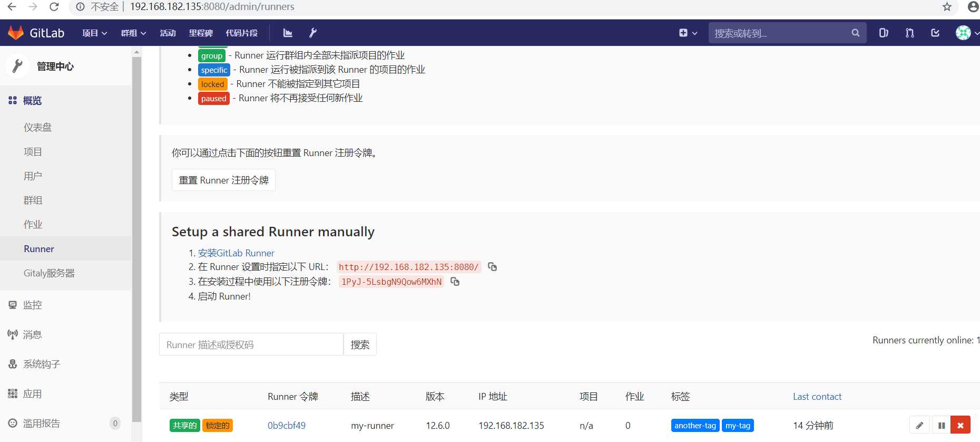Viewport: 980px width, 442px height.
Task: Click 重置 Runner 注册令牌 button
Action: 223,180
